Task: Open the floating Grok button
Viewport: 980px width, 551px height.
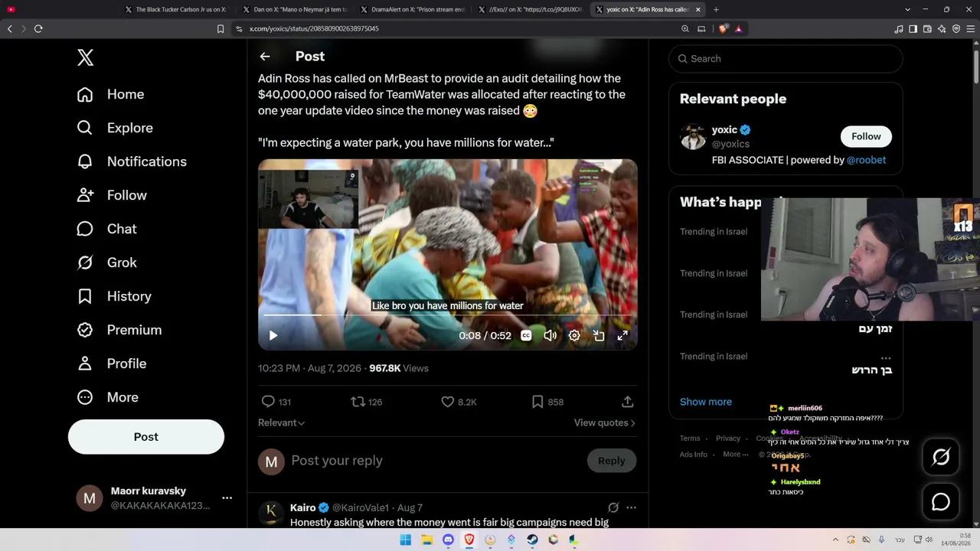Action: [941, 457]
